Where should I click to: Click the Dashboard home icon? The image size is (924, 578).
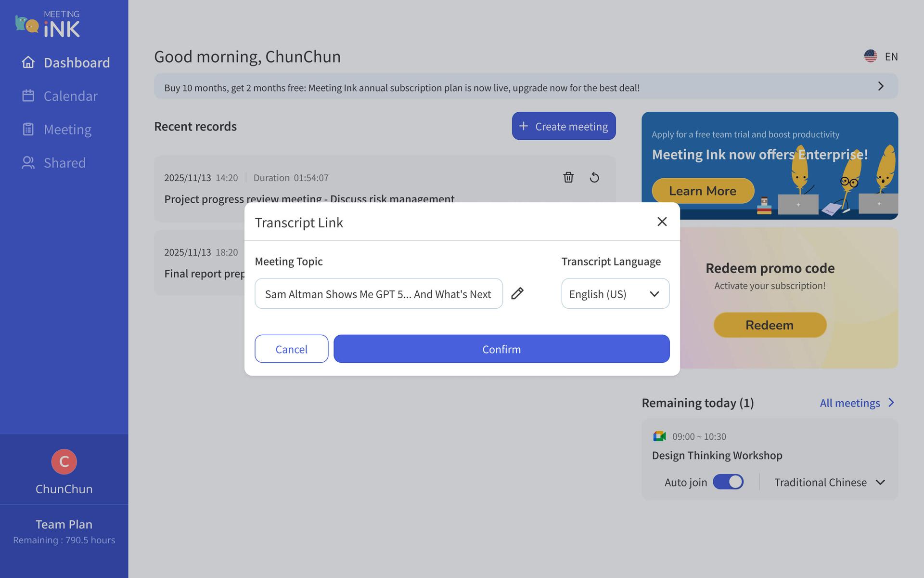coord(28,63)
